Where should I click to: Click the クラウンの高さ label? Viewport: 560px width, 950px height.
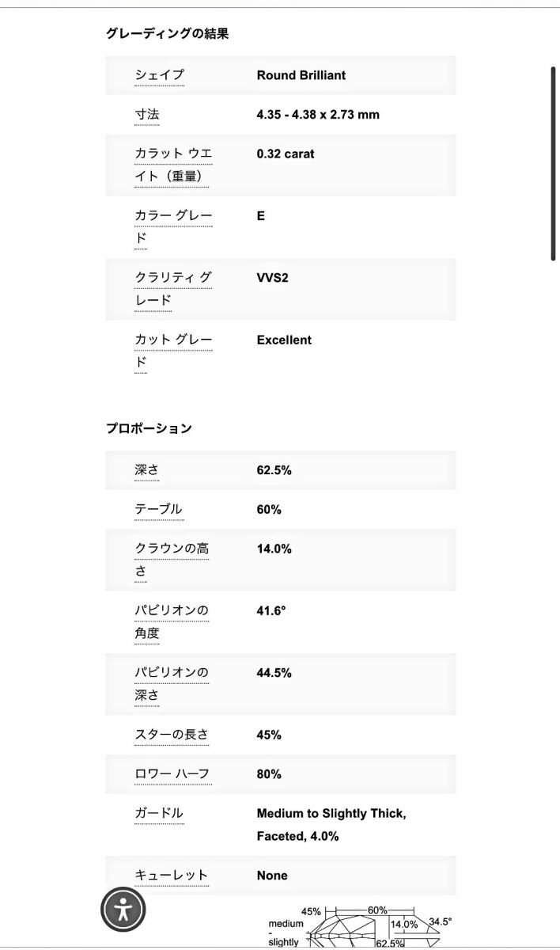(172, 559)
